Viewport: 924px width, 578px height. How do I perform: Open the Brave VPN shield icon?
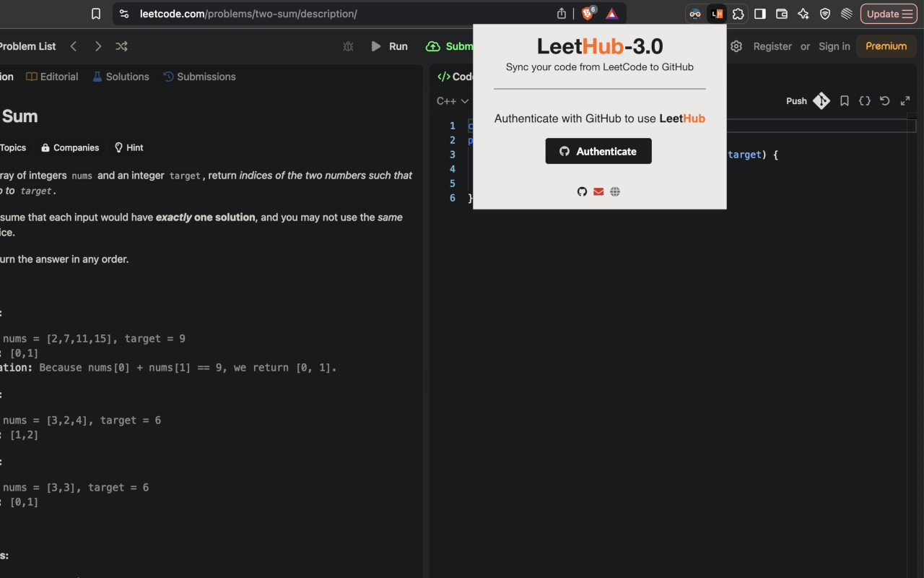point(825,14)
